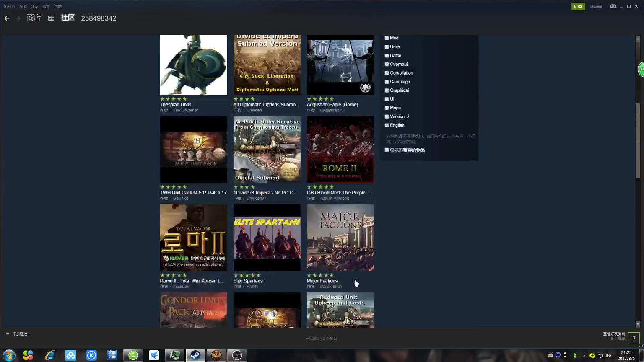Switch to Steam in the taskbar
The width and height of the screenshot is (644, 362).
(x=195, y=355)
